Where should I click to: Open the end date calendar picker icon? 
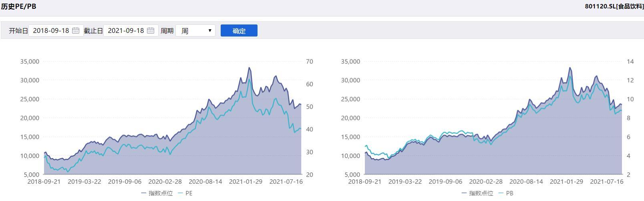(x=151, y=30)
